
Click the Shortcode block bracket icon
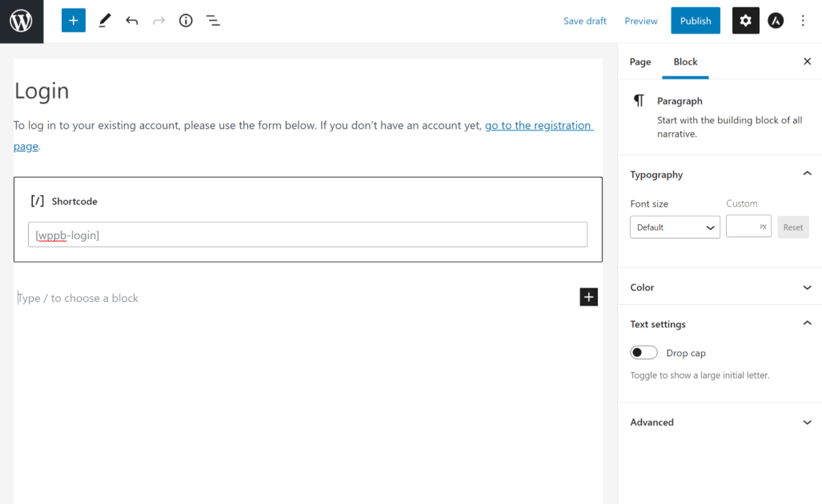tap(37, 201)
